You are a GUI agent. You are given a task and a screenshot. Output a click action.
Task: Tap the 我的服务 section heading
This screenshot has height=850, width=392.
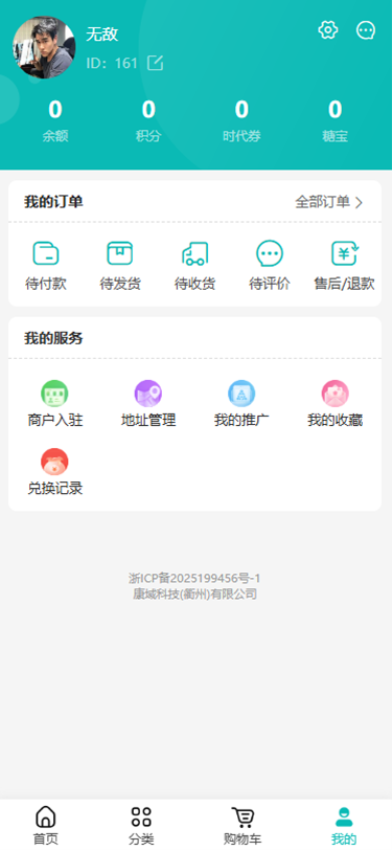(54, 338)
